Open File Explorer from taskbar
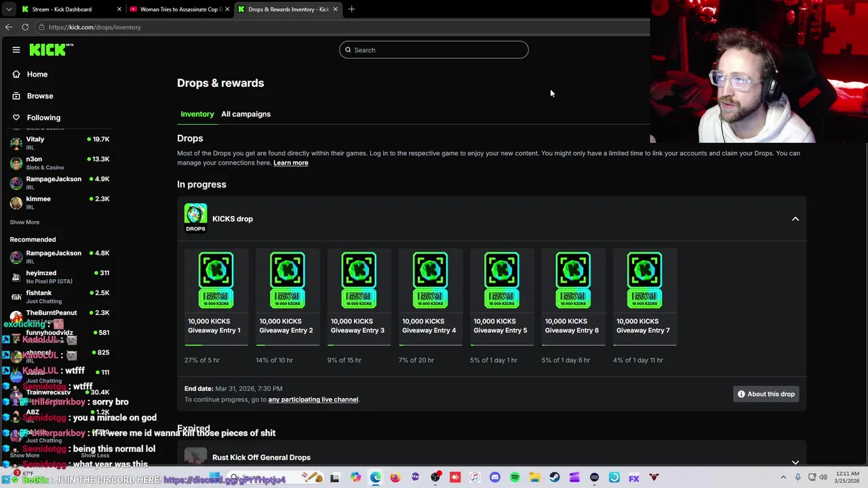The image size is (868, 488). (x=534, y=478)
